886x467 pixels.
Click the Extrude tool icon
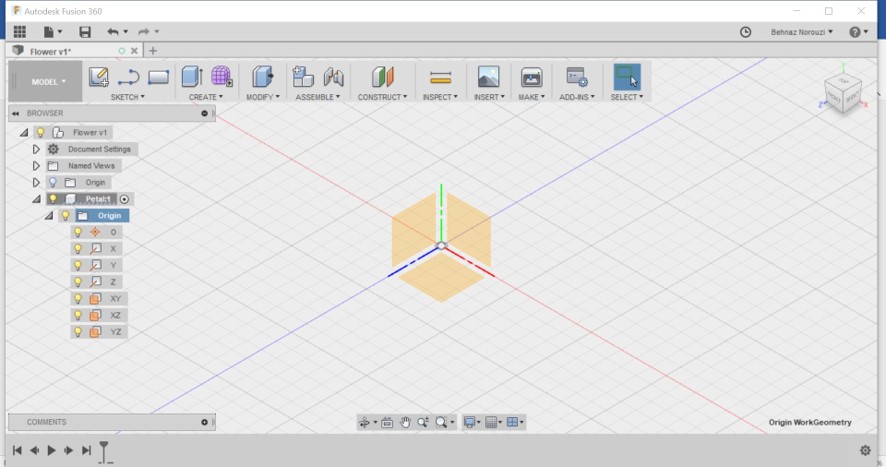(x=192, y=76)
